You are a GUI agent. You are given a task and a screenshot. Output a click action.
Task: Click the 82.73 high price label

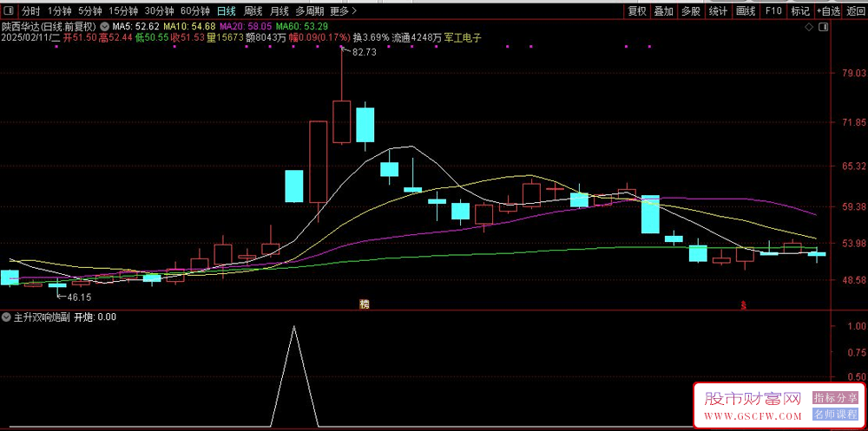point(364,53)
